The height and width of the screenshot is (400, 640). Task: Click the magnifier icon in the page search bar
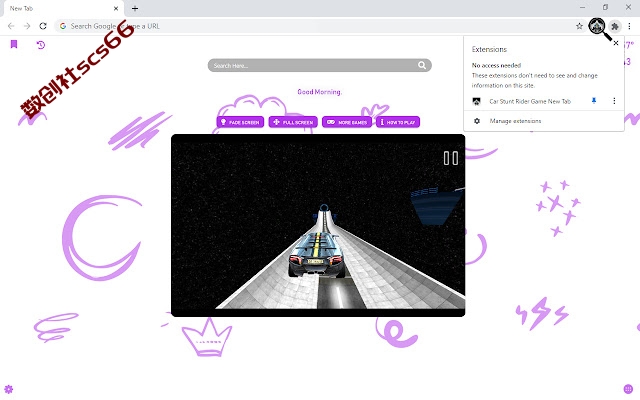click(422, 65)
